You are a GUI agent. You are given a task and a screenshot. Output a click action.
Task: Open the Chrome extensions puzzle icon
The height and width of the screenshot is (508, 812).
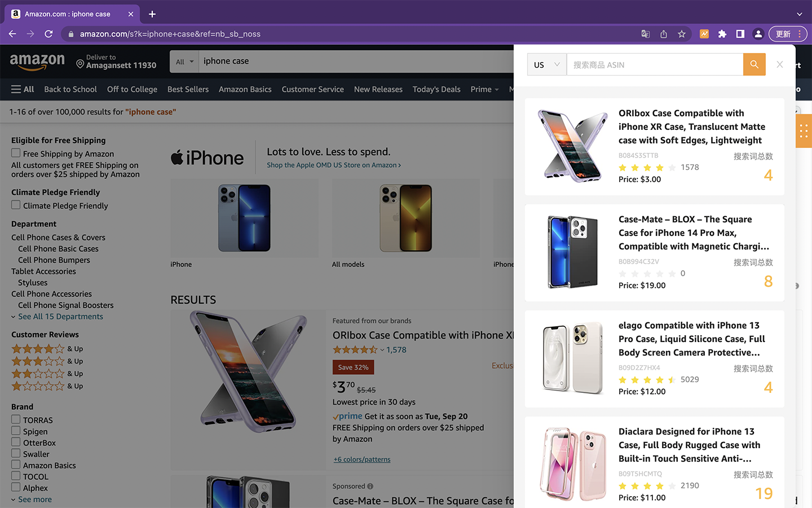722,34
